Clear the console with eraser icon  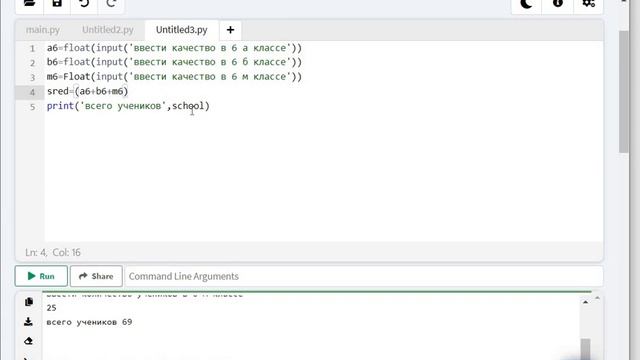point(28,341)
